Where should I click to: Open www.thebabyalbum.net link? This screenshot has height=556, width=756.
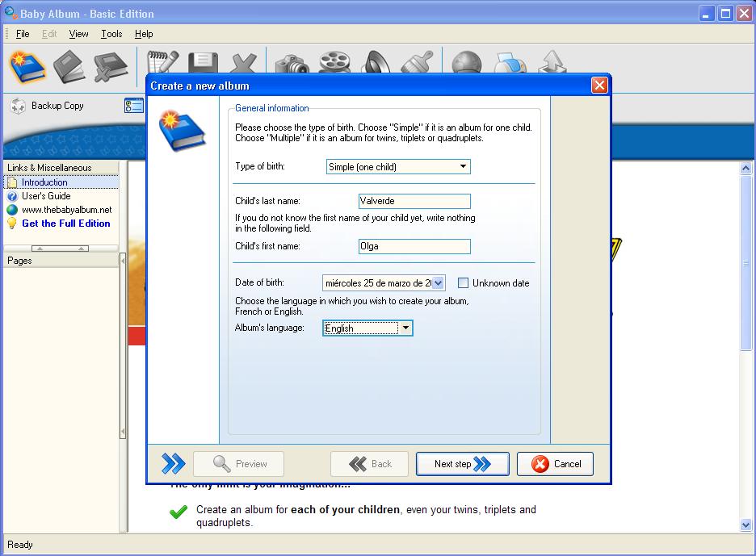point(66,210)
